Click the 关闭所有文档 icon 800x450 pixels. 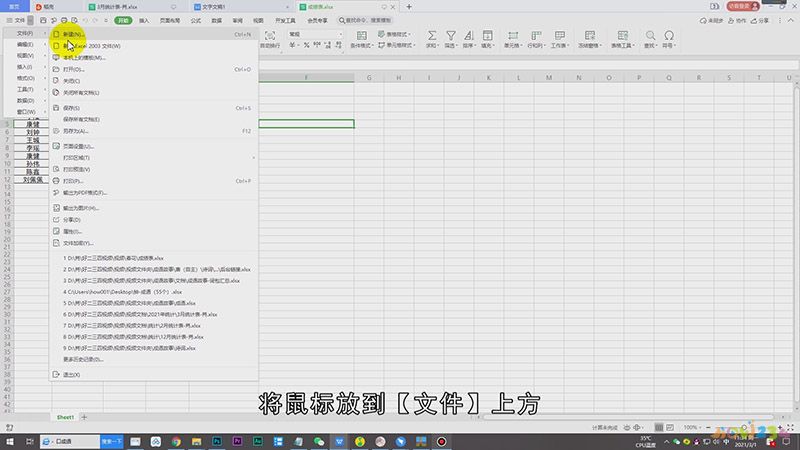pyautogui.click(x=56, y=92)
